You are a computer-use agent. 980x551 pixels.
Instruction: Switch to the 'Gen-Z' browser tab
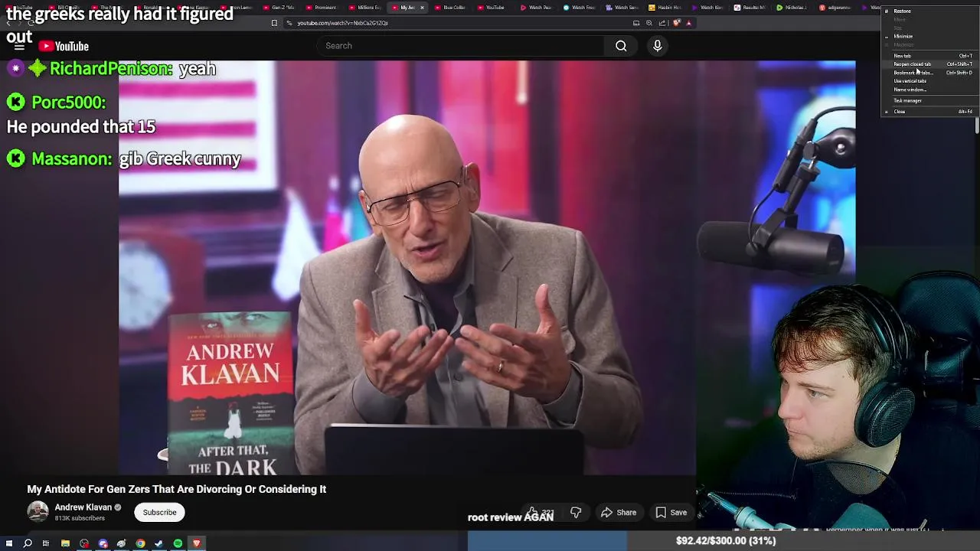click(x=279, y=8)
